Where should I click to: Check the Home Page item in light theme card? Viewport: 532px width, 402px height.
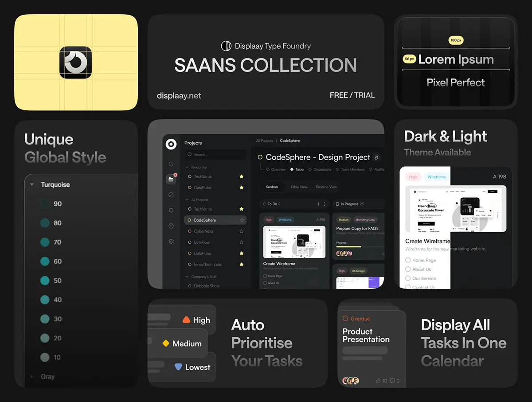408,260
